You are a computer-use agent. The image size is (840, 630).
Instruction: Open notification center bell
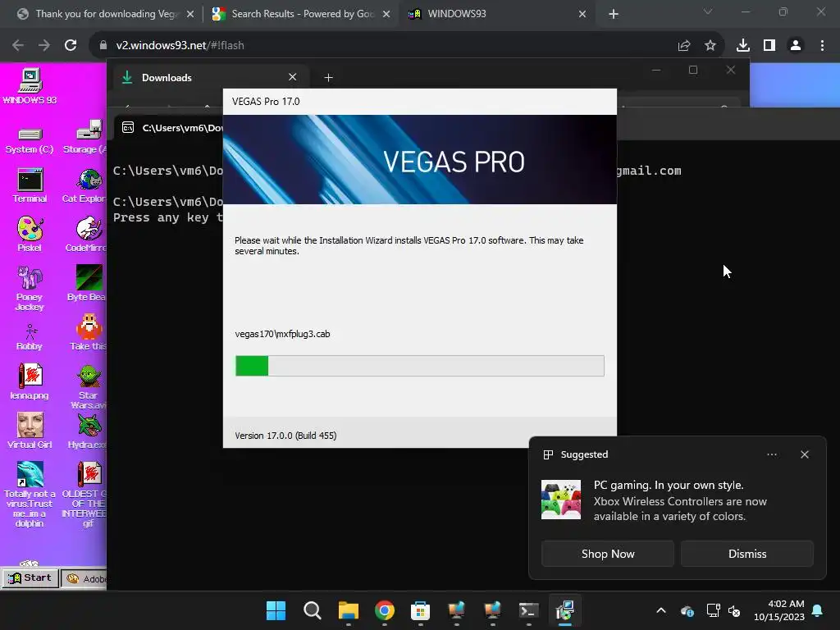pos(818,610)
